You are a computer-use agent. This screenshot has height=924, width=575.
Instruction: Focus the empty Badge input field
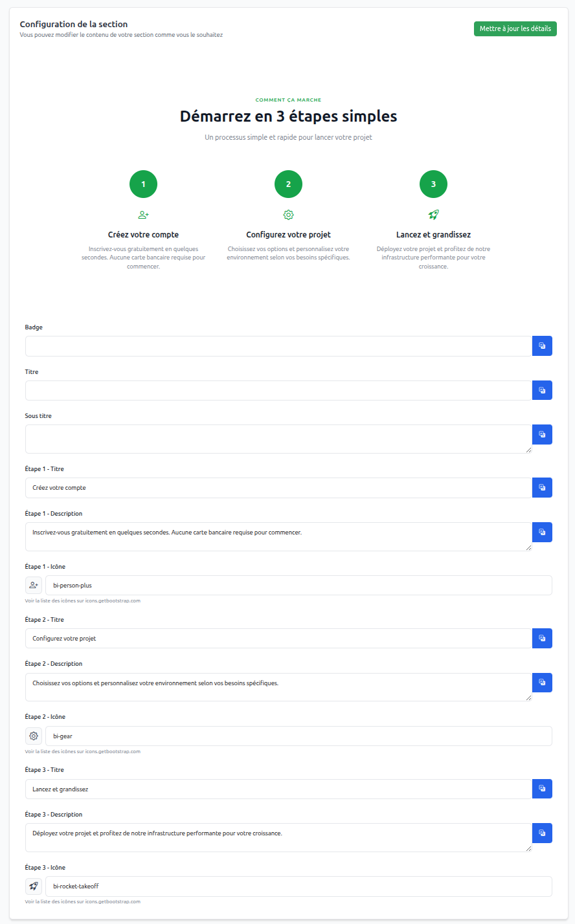(x=278, y=346)
